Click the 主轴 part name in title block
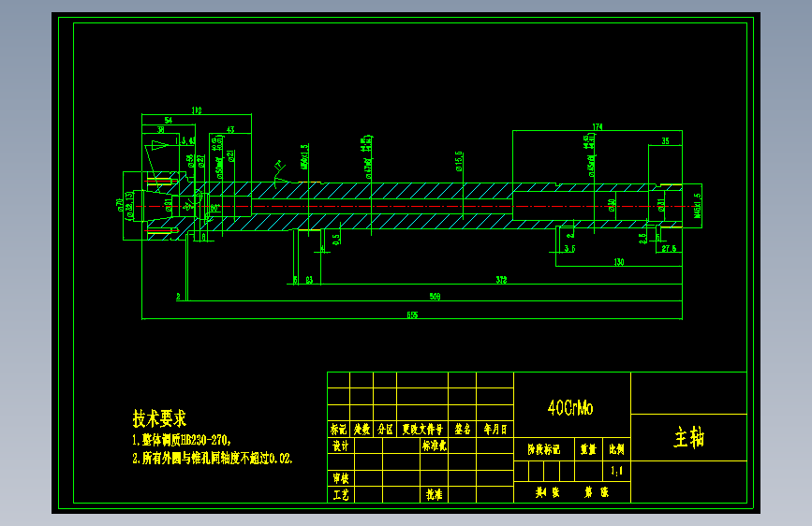This screenshot has height=526, width=812. [x=688, y=438]
